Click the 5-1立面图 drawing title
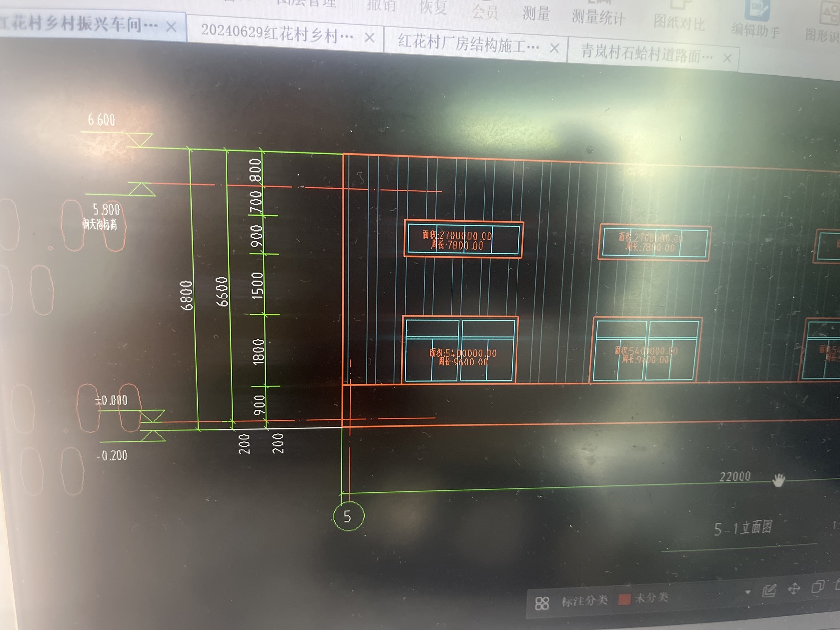The width and height of the screenshot is (840, 630). coord(743,528)
